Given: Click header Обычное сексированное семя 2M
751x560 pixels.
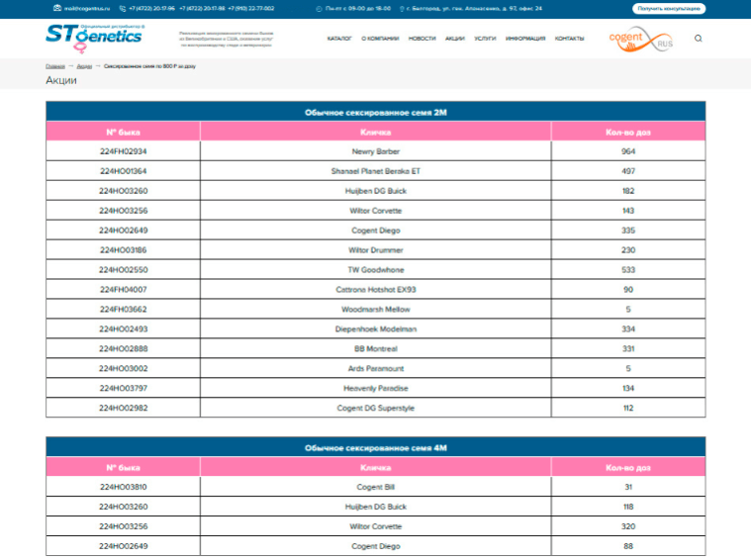Looking at the screenshot, I should point(376,113).
